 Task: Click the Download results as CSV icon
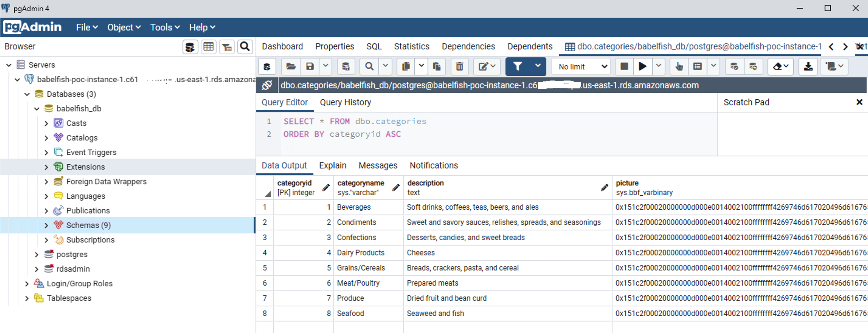click(808, 66)
